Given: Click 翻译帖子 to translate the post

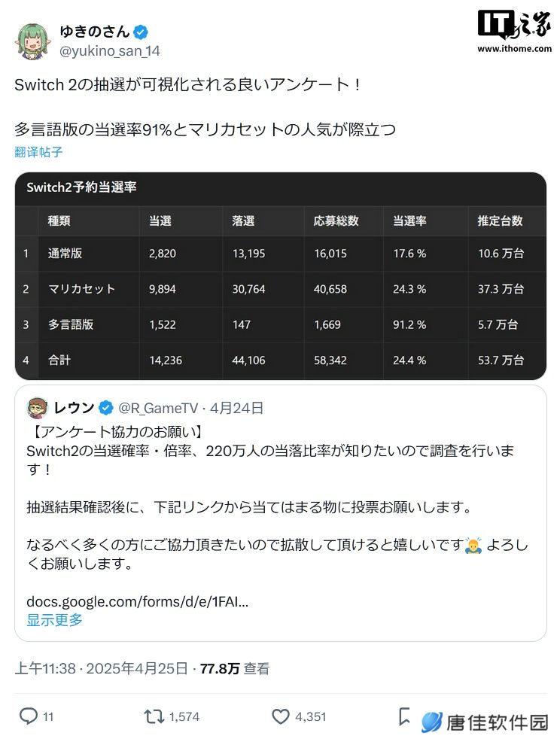Looking at the screenshot, I should pos(38,152).
